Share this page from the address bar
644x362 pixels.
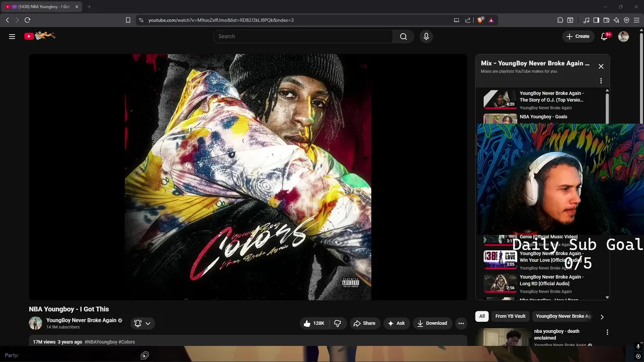point(468,20)
